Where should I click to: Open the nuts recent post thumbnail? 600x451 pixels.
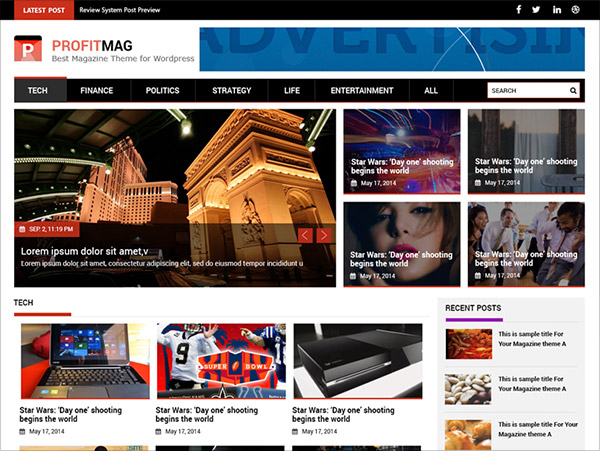click(x=468, y=389)
